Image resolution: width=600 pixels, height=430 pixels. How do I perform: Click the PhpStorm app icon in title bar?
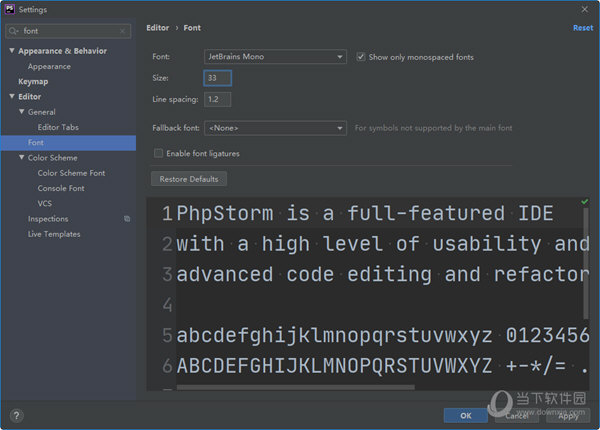pyautogui.click(x=10, y=9)
